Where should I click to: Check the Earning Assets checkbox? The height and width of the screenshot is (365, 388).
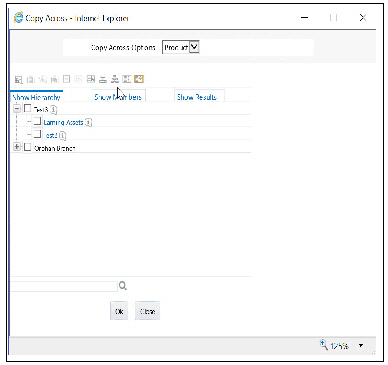(38, 121)
